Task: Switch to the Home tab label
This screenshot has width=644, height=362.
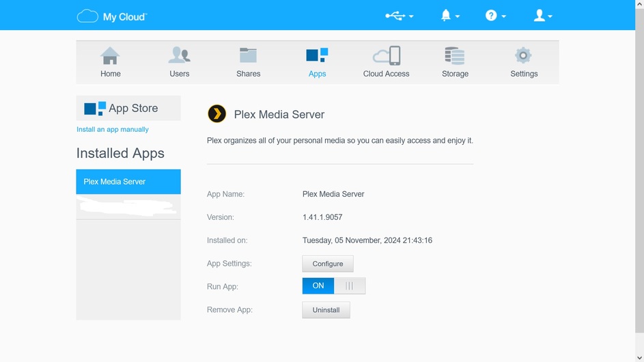Action: click(x=111, y=74)
